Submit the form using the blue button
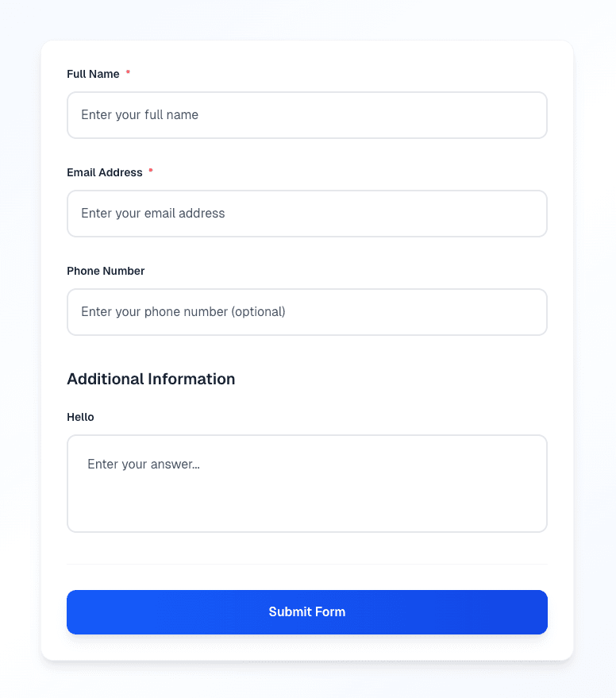Screen dimensions: 616x698 point(307,611)
